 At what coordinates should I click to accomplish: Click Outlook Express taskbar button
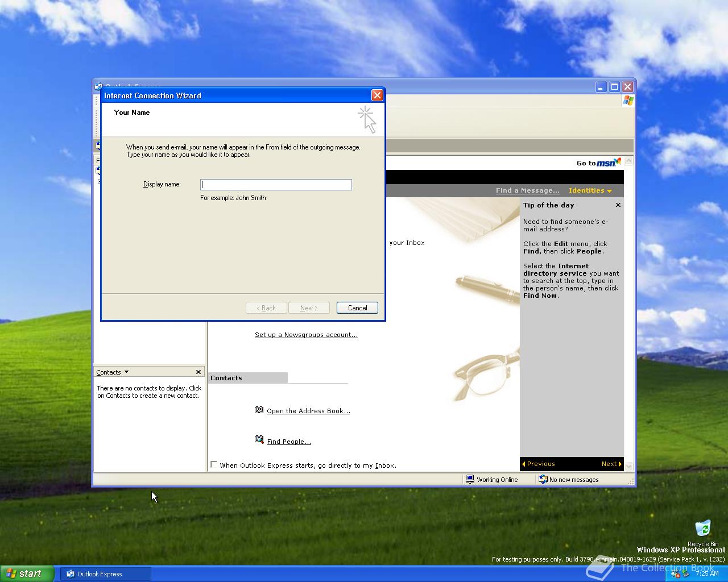[106, 574]
